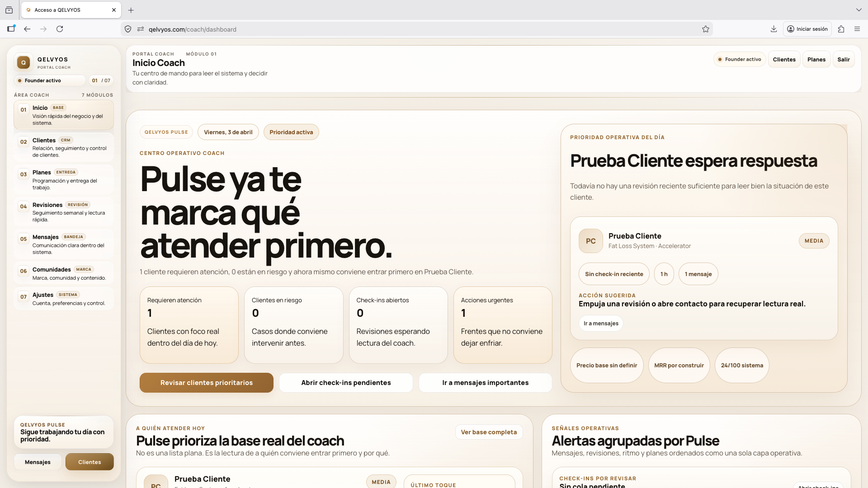Click Salir button in header
This screenshot has width=868, height=488.
pos(843,59)
